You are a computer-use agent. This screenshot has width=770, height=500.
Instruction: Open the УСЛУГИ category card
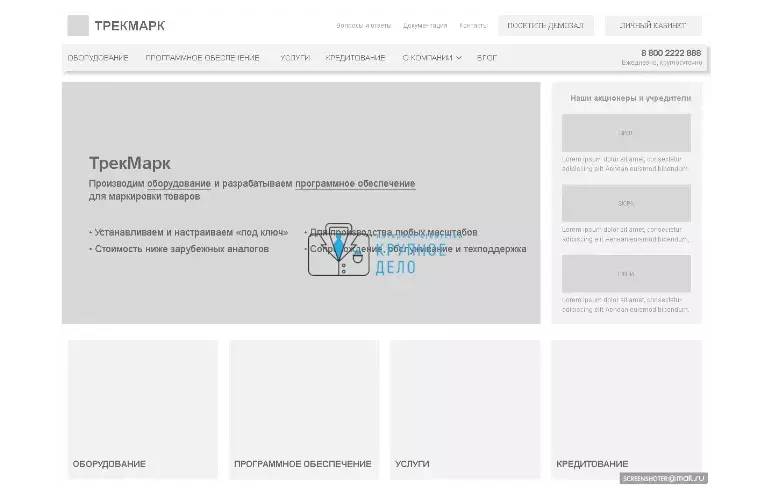465,409
